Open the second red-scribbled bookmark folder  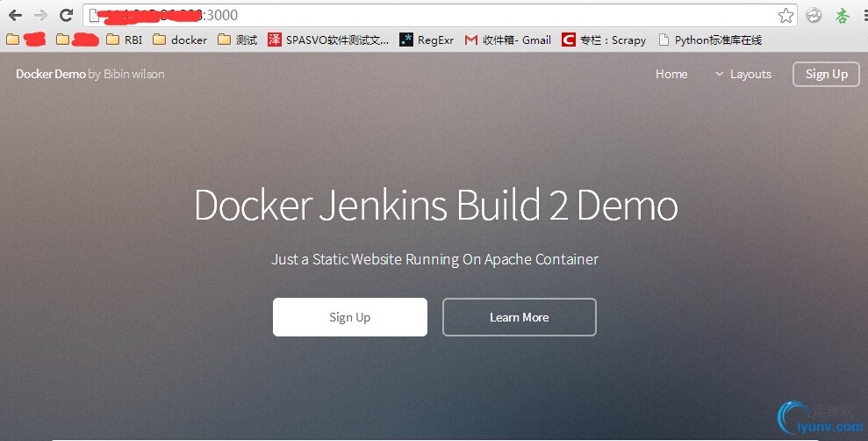pos(77,40)
